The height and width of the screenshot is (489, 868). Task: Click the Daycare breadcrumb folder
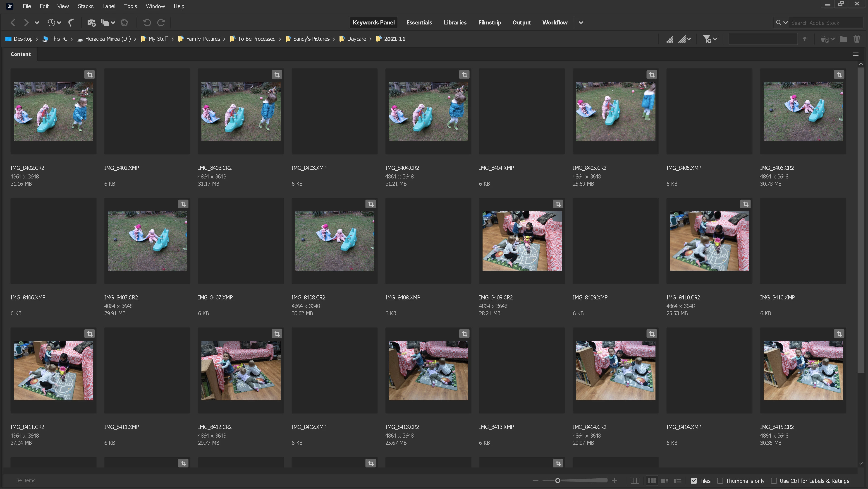tap(356, 39)
